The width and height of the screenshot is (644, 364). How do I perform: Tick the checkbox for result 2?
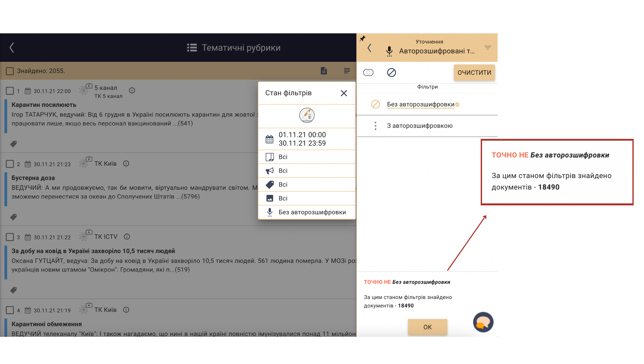(x=10, y=164)
